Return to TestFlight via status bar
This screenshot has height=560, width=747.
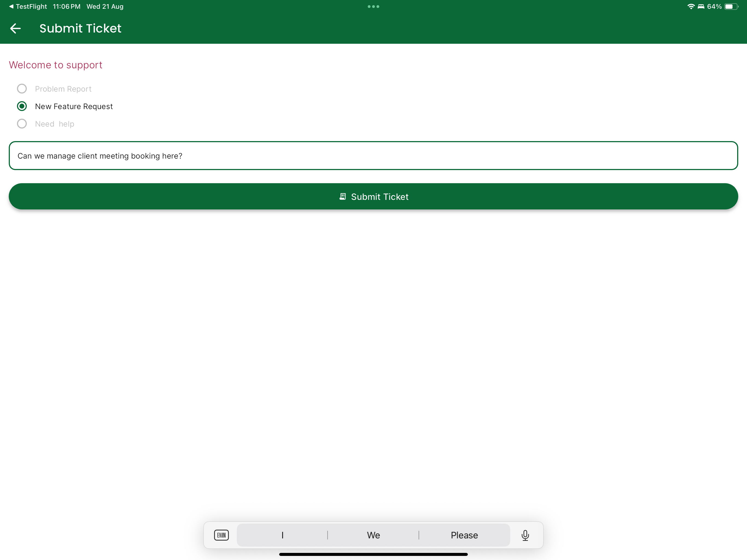click(28, 6)
